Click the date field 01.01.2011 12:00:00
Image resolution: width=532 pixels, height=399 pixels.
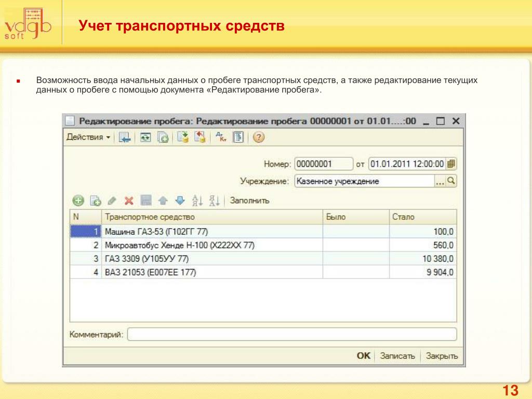[x=407, y=164]
